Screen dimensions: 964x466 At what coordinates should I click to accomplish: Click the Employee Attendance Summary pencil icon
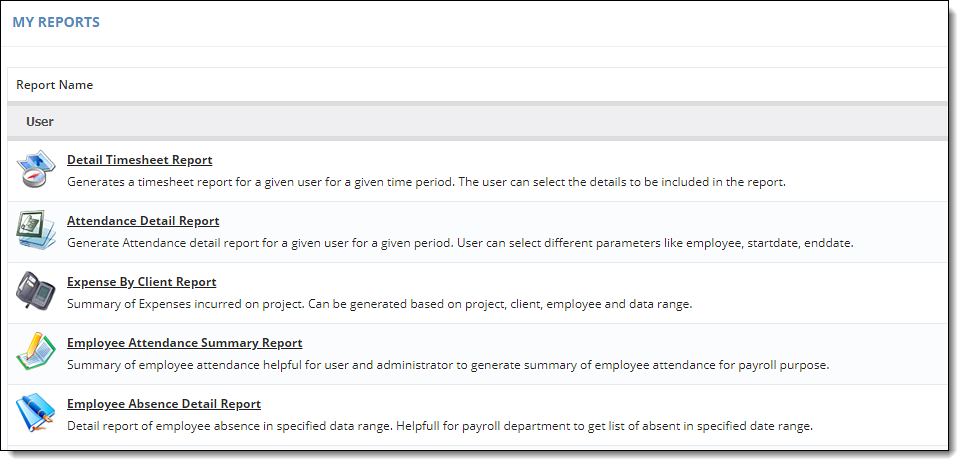[36, 352]
